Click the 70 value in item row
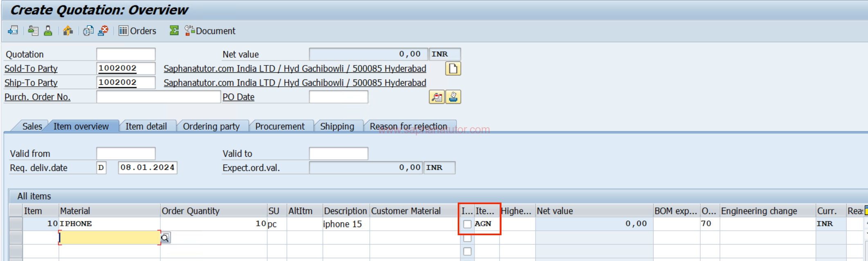868x261 pixels. [710, 224]
